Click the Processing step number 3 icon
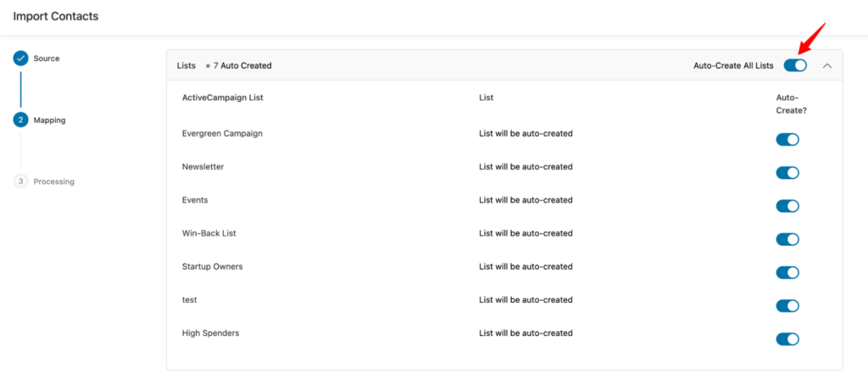The image size is (868, 385). (x=20, y=181)
